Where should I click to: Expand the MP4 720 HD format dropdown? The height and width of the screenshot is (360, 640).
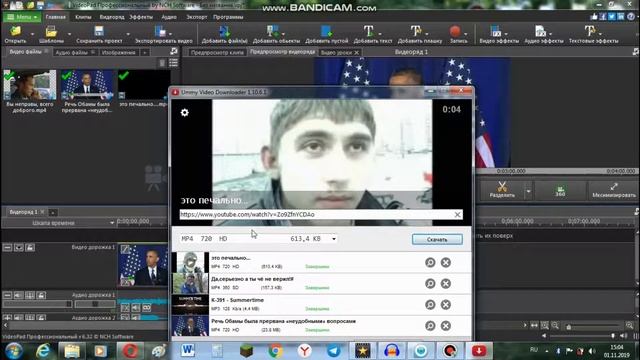(x=333, y=239)
